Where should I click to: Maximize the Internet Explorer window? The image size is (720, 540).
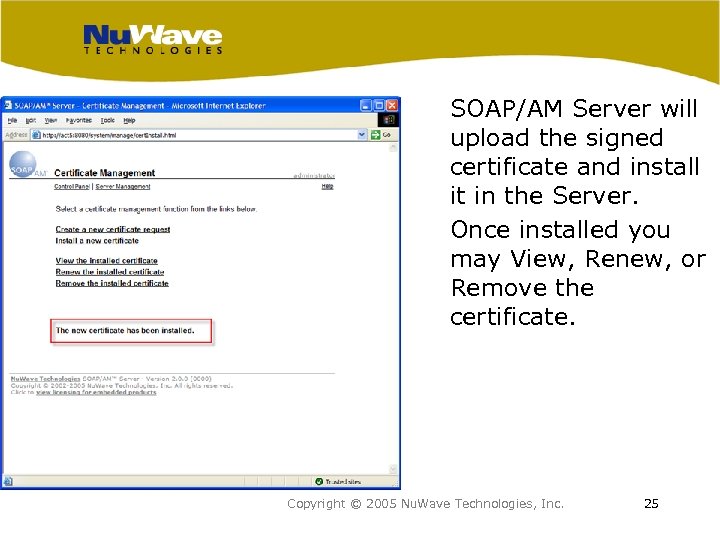(x=379, y=106)
